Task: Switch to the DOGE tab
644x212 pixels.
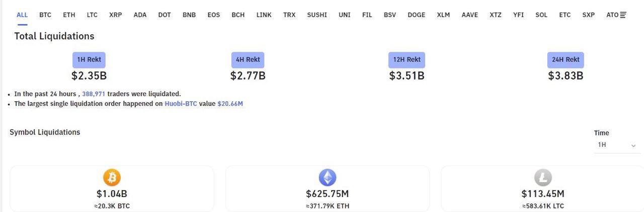Action: 416,15
